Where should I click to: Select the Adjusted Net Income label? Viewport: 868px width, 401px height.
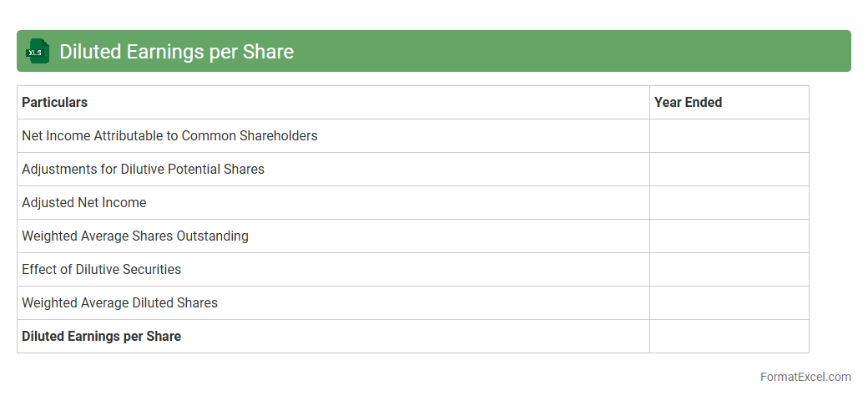pos(83,203)
